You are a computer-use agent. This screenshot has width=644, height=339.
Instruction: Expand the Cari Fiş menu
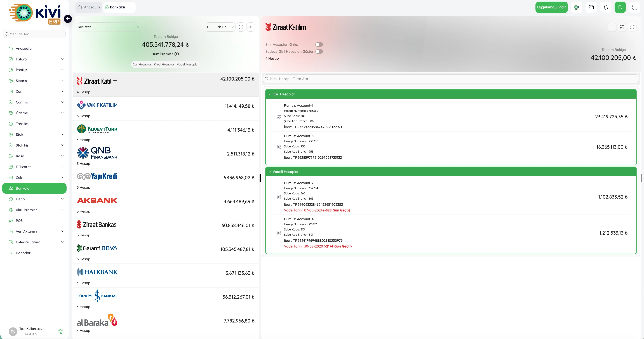[34, 102]
